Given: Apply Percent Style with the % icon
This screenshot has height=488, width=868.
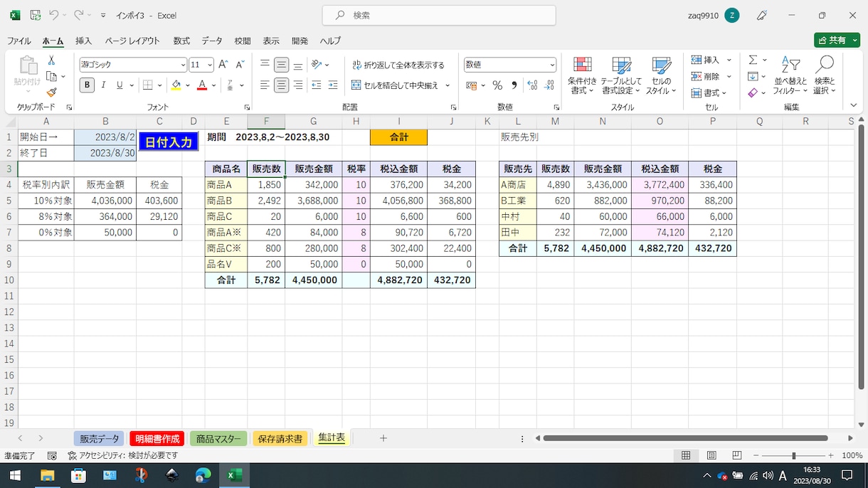Looking at the screenshot, I should (x=497, y=85).
